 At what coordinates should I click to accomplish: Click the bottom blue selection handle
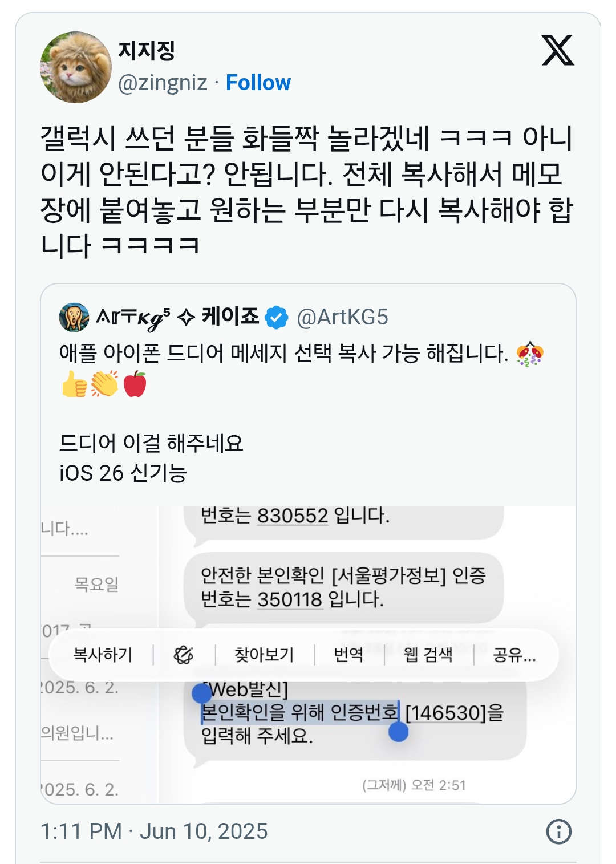(398, 732)
